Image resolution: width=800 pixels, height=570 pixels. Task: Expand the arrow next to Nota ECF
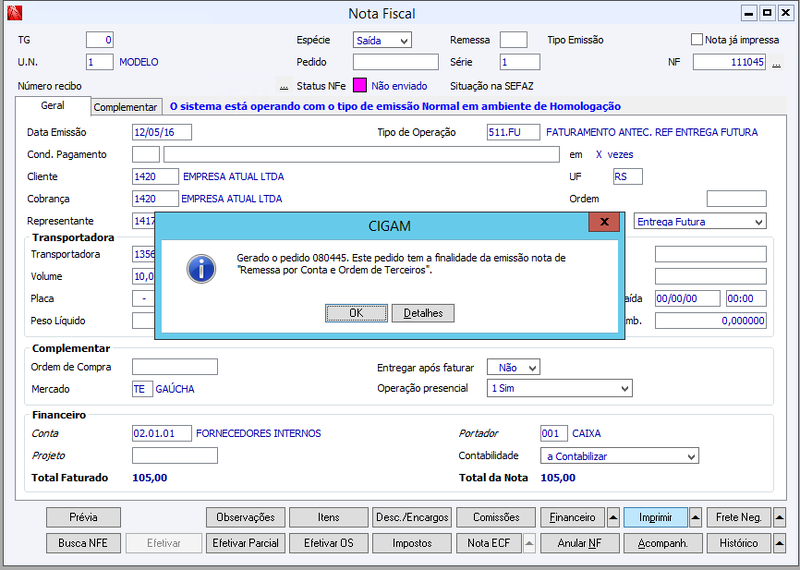530,543
